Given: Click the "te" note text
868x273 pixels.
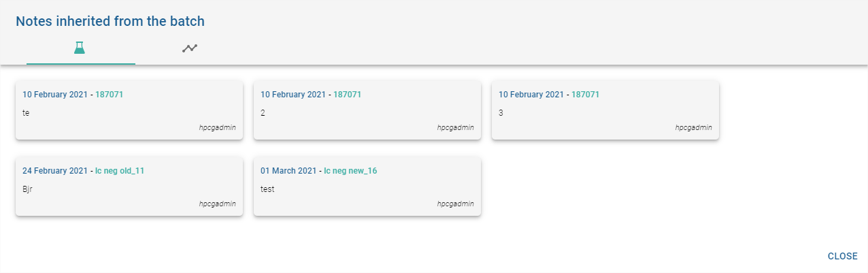Looking at the screenshot, I should coord(27,112).
